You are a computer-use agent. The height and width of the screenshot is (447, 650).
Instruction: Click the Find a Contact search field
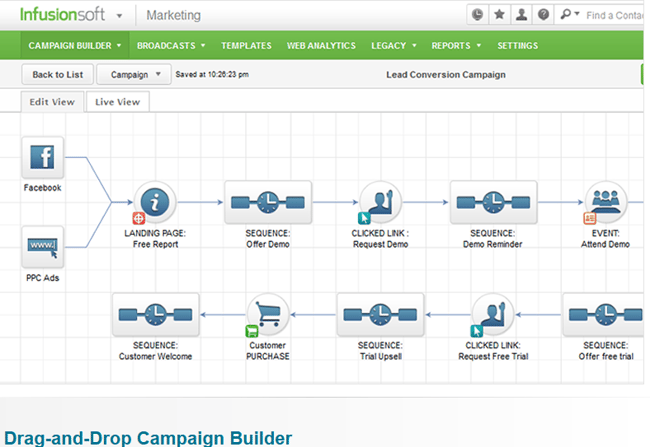point(614,15)
